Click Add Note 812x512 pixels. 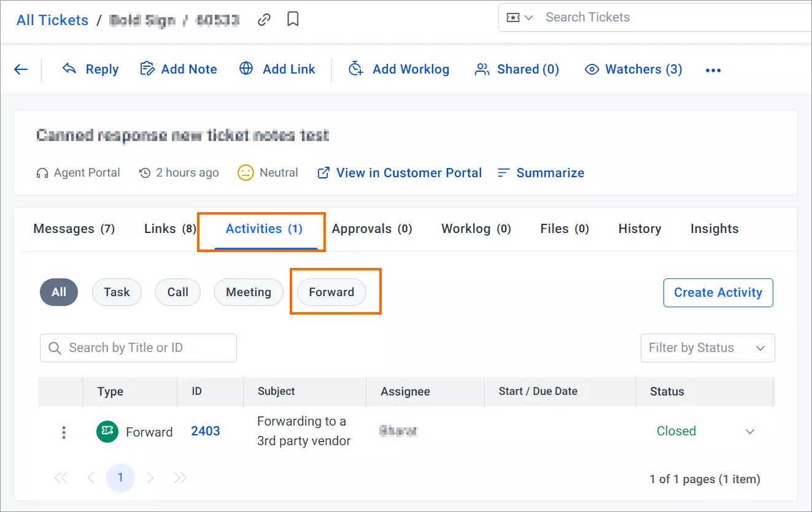(179, 69)
